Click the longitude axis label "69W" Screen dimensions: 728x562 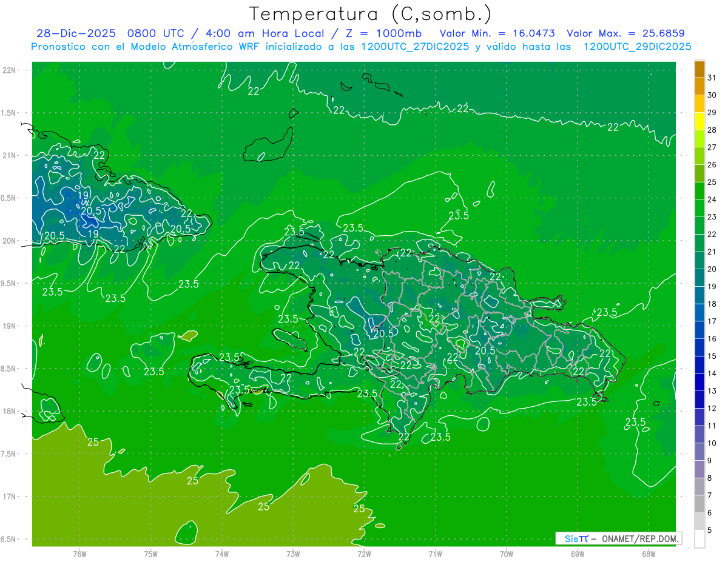click(577, 554)
